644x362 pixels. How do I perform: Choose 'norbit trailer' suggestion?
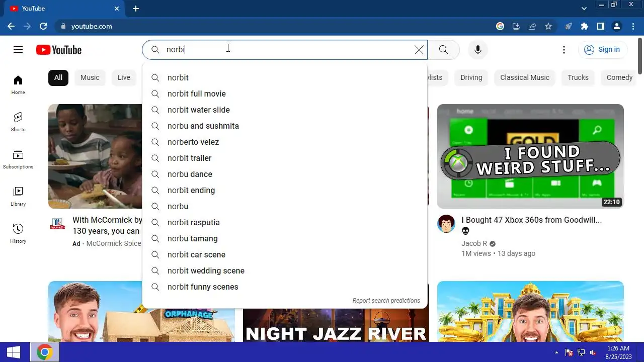[x=285, y=158]
